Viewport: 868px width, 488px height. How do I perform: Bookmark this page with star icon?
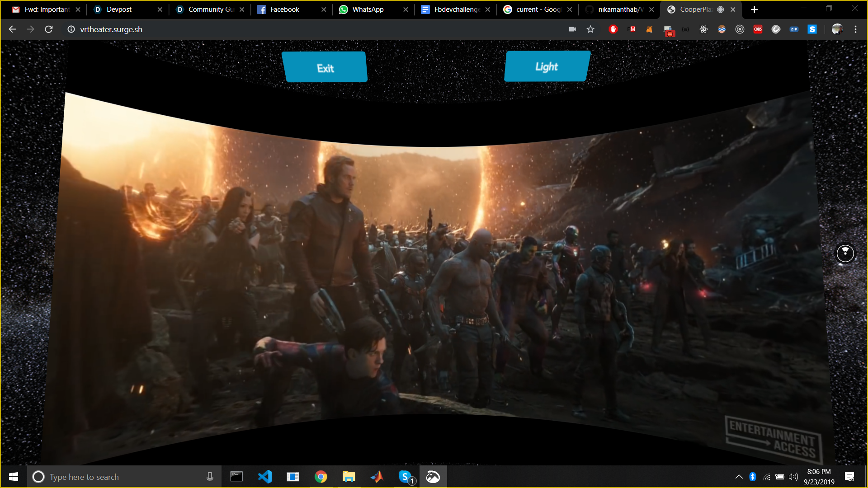click(590, 29)
